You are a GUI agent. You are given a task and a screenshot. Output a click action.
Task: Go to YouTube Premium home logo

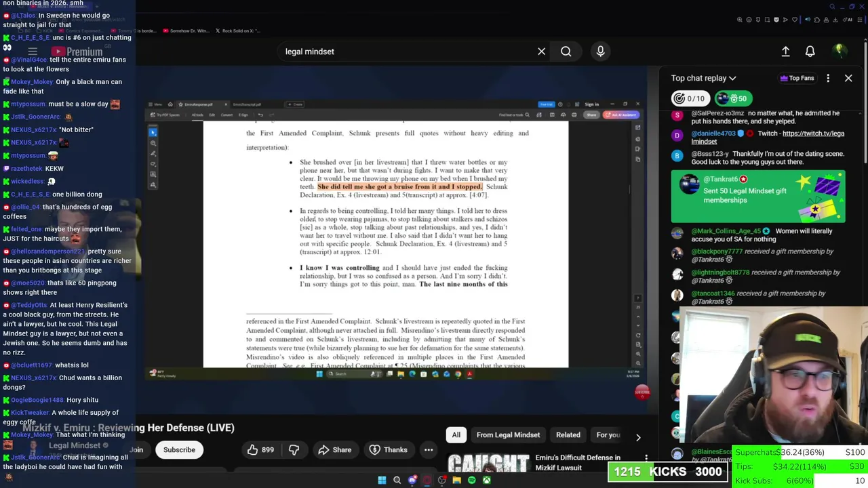pos(77,52)
